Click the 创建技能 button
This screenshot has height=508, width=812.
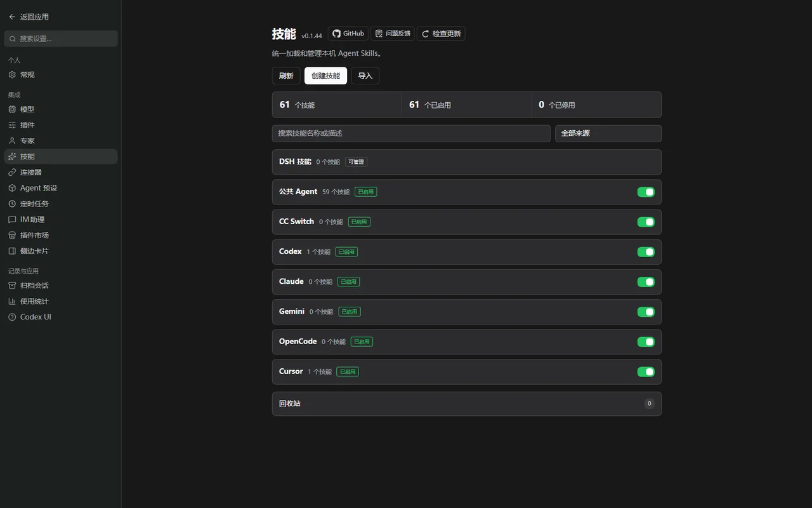tap(325, 76)
